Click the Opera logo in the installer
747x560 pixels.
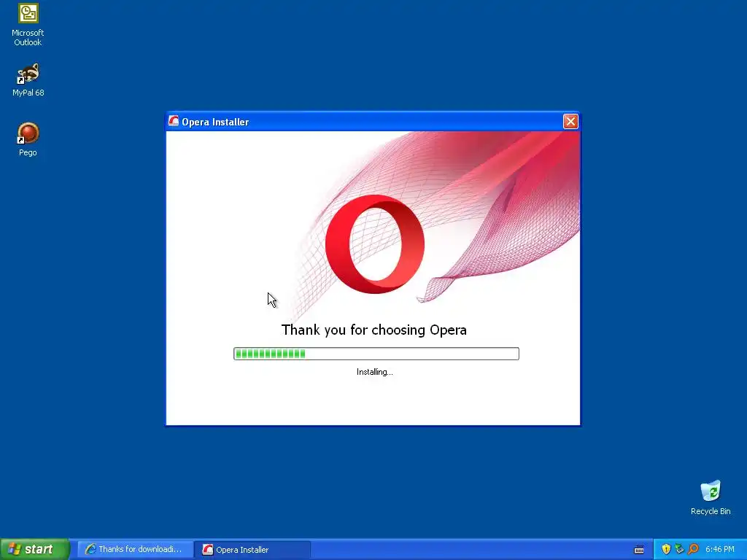[x=375, y=244]
